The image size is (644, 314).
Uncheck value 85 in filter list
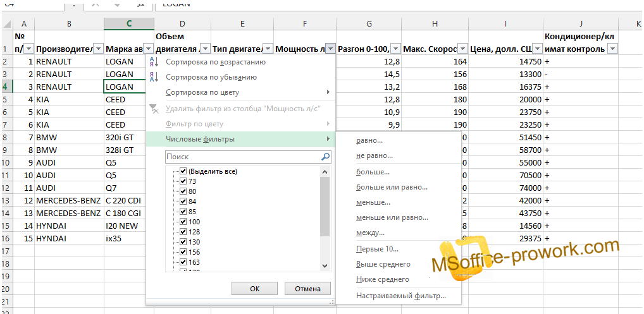(183, 212)
